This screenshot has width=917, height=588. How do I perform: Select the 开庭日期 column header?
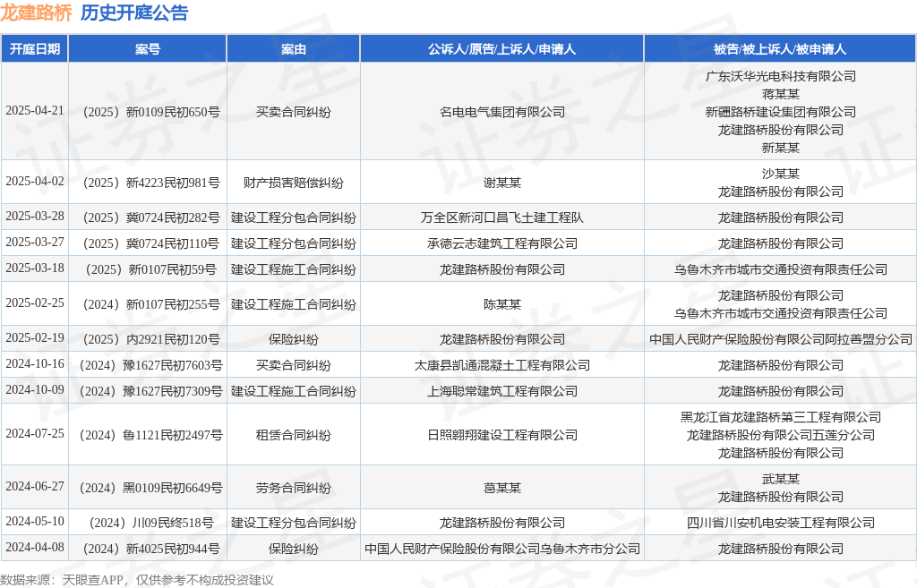click(x=35, y=49)
